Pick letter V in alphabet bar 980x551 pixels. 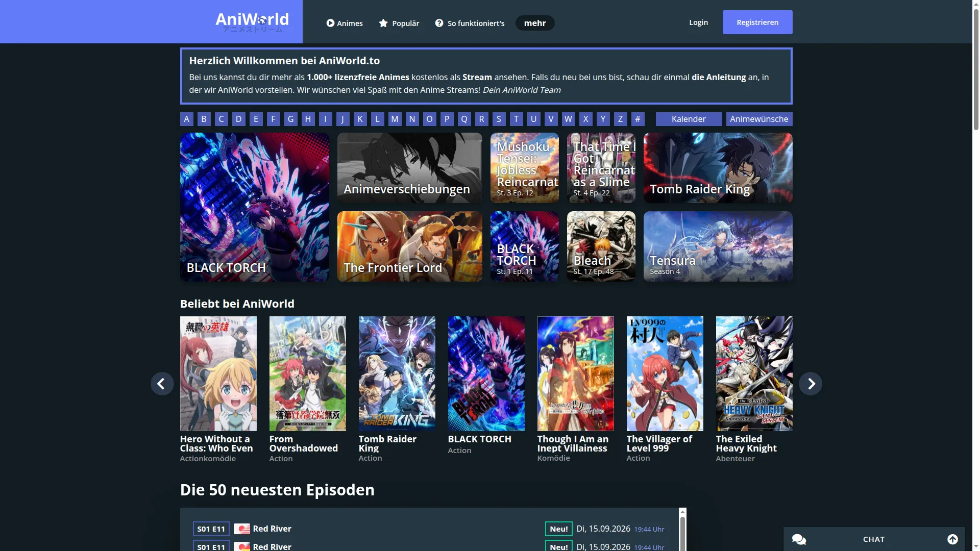[551, 119]
